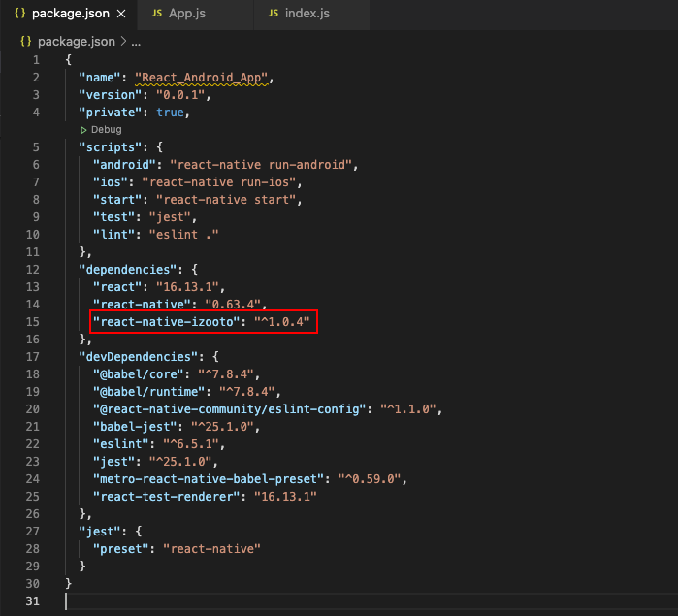This screenshot has height=616, width=678.
Task: Close the package.json tab
Action: pyautogui.click(x=121, y=14)
